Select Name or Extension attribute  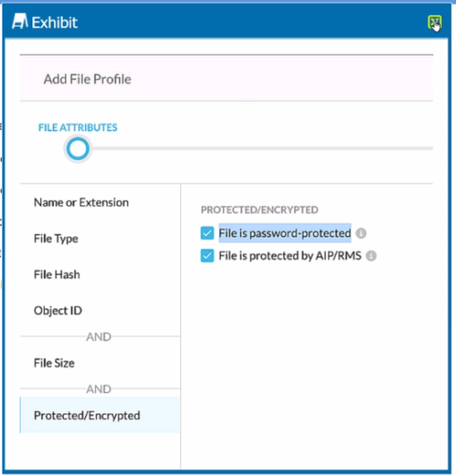pyautogui.click(x=82, y=203)
